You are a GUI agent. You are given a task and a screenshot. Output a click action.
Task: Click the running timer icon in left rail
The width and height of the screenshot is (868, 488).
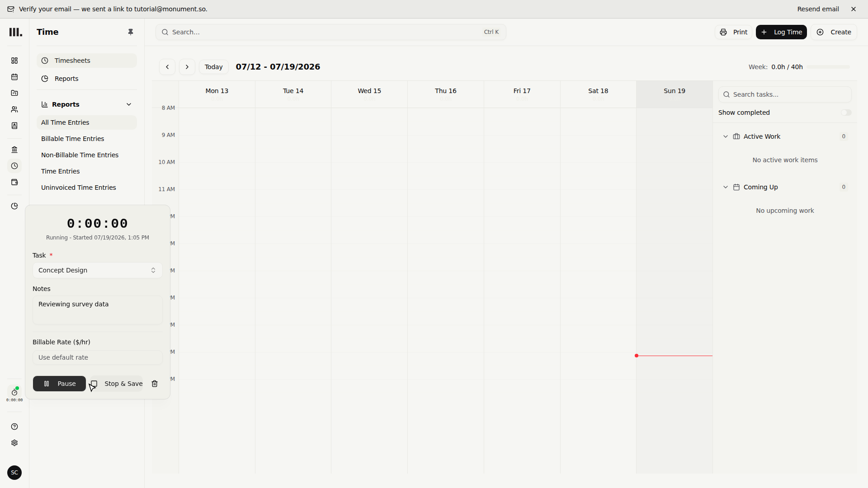coord(14,393)
